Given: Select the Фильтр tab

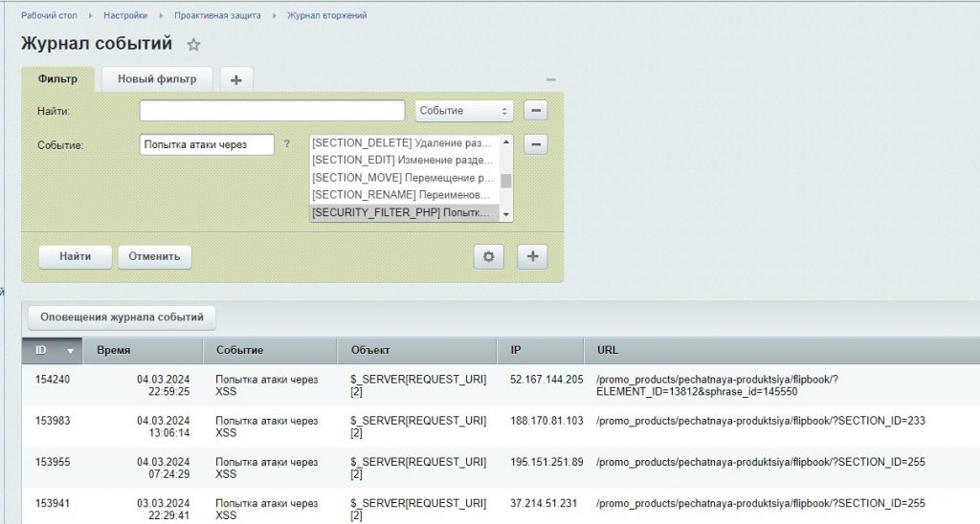Looking at the screenshot, I should tap(57, 78).
